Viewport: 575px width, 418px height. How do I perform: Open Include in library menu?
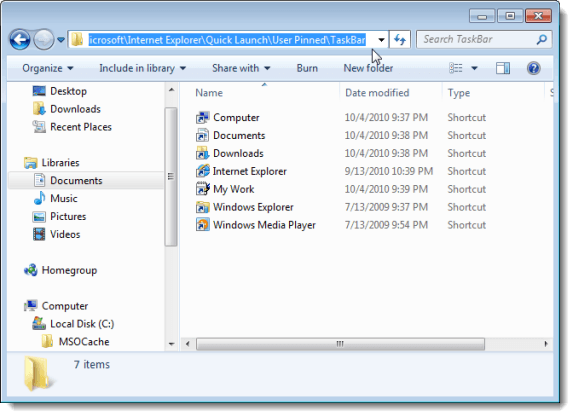143,69
